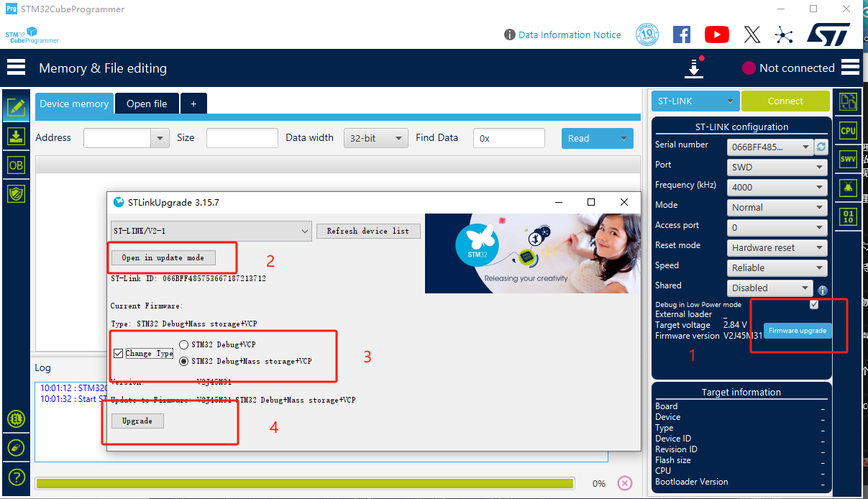
Task: Click the Upgrade button in STLinkUpgrade
Action: tap(137, 421)
